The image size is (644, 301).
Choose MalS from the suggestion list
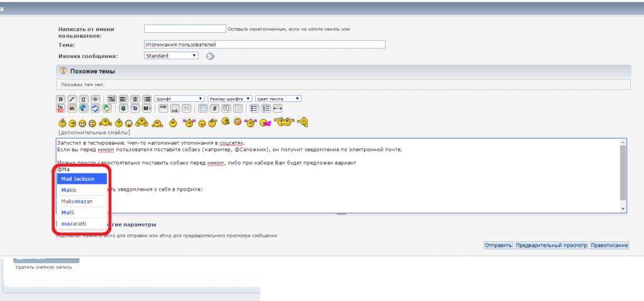82,212
